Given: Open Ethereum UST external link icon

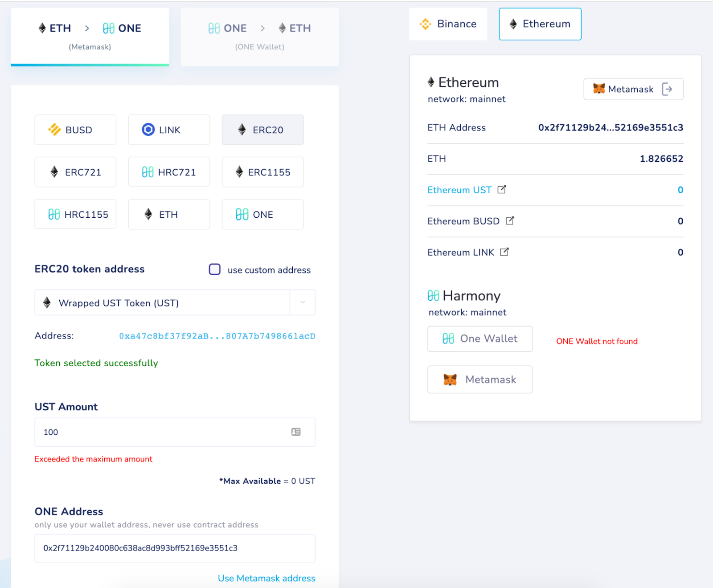Looking at the screenshot, I should 502,189.
